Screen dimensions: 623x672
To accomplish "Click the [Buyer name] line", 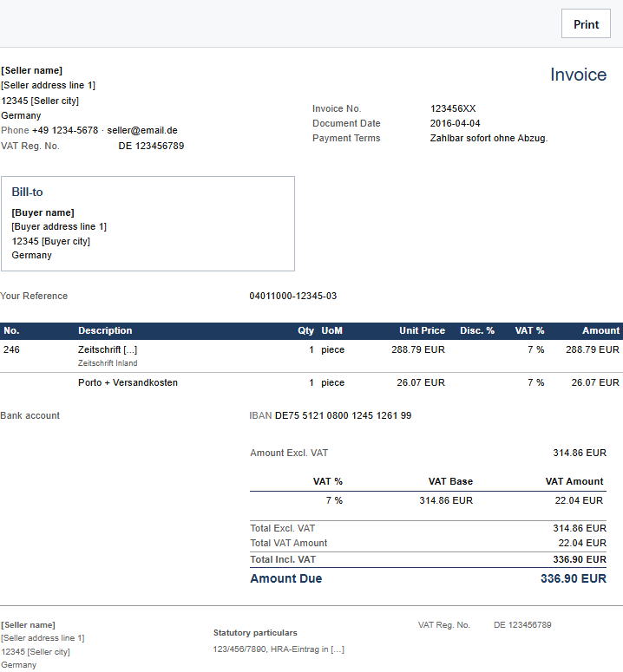I will click(43, 212).
